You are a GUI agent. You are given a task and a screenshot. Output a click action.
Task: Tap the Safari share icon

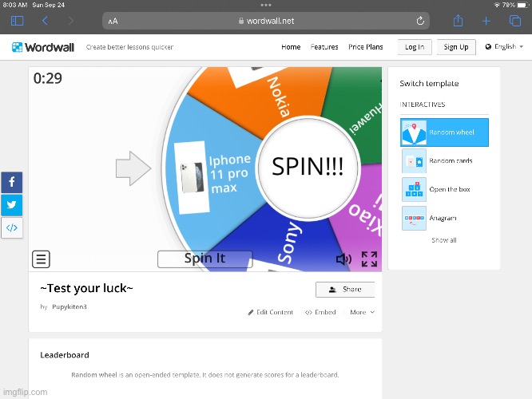click(x=458, y=21)
